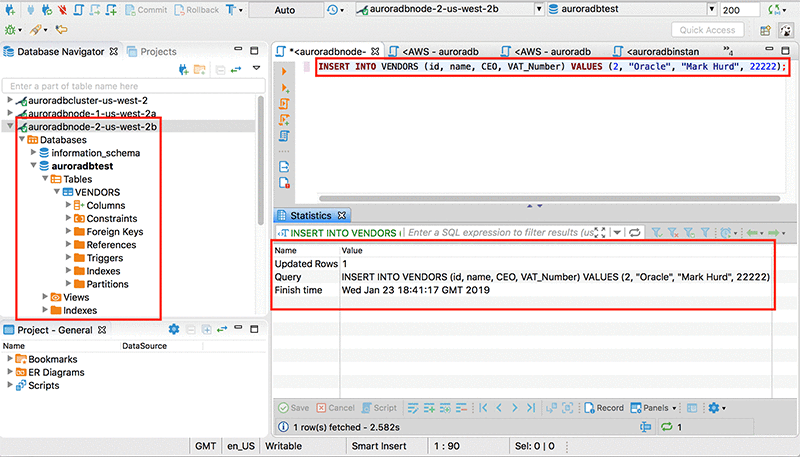Open the transaction mode T dropdown
800x457 pixels.
(x=234, y=10)
